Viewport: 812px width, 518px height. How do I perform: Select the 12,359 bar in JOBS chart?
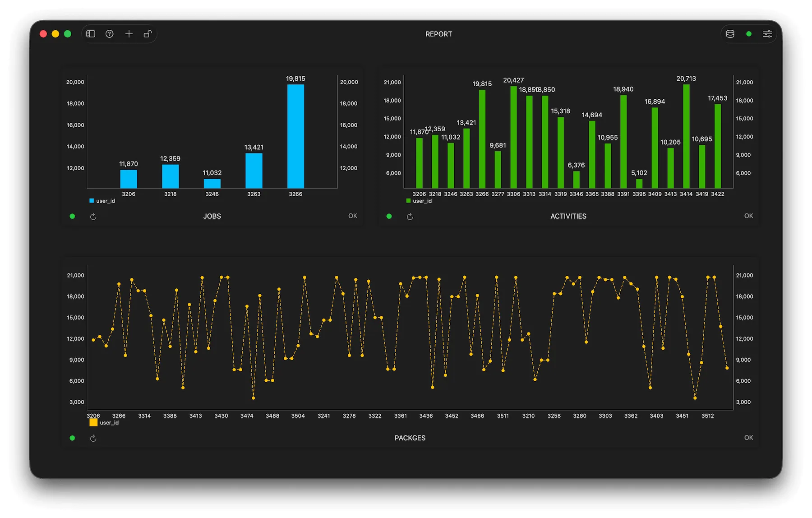pos(171,176)
